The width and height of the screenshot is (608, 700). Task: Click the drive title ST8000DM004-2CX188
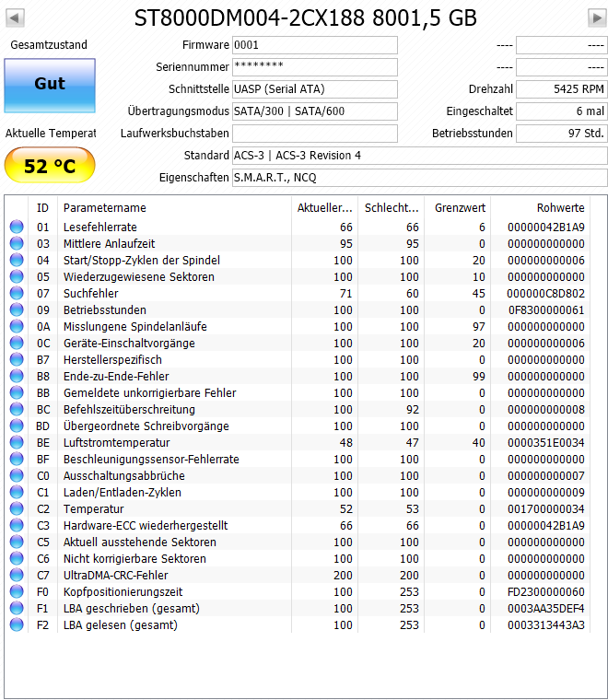pos(250,18)
